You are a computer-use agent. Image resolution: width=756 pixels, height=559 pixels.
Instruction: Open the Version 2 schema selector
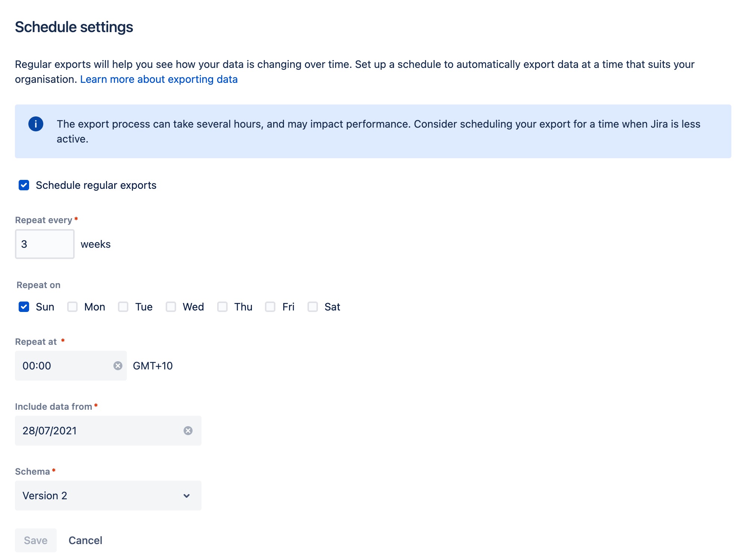pyautogui.click(x=108, y=496)
